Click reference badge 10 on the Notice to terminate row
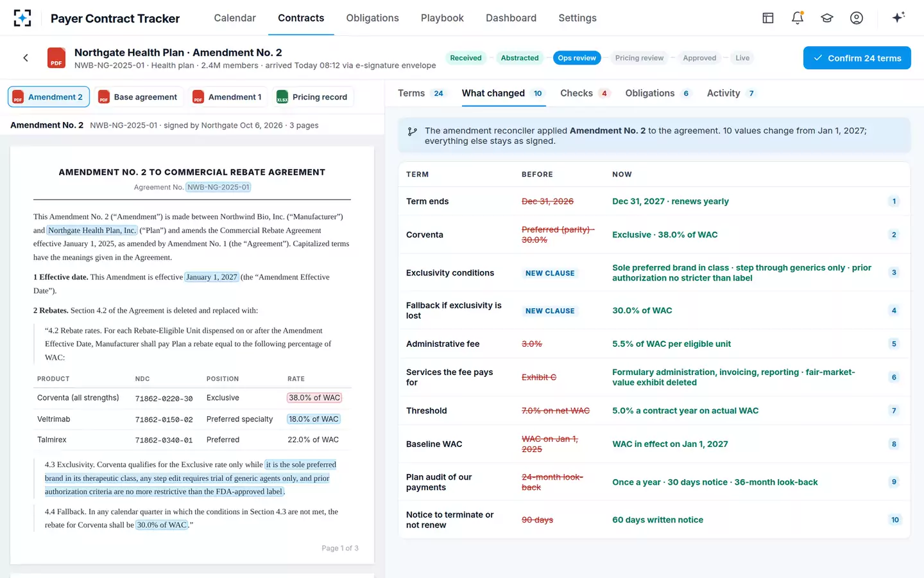Image resolution: width=924 pixels, height=578 pixels. pos(894,520)
